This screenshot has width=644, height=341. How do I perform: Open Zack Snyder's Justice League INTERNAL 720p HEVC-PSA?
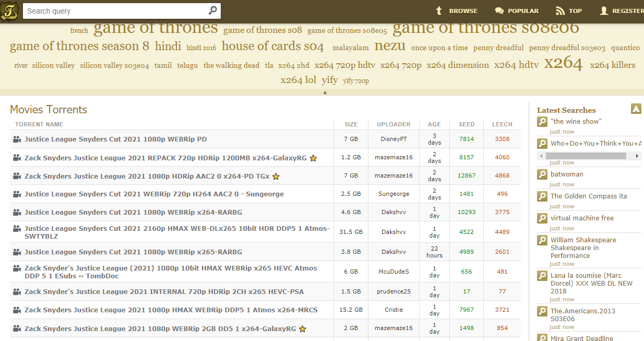164,291
